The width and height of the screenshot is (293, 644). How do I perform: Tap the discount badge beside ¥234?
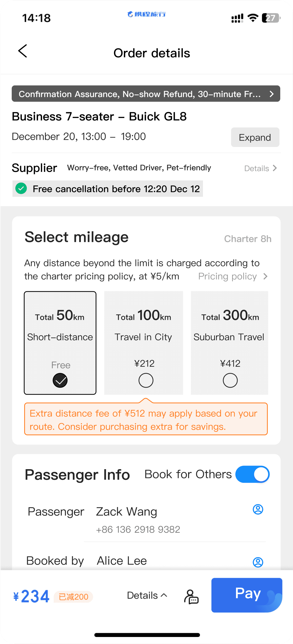73,597
